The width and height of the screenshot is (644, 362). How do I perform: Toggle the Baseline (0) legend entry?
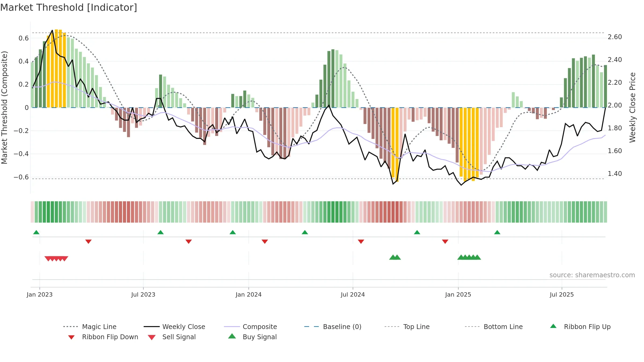333,327
